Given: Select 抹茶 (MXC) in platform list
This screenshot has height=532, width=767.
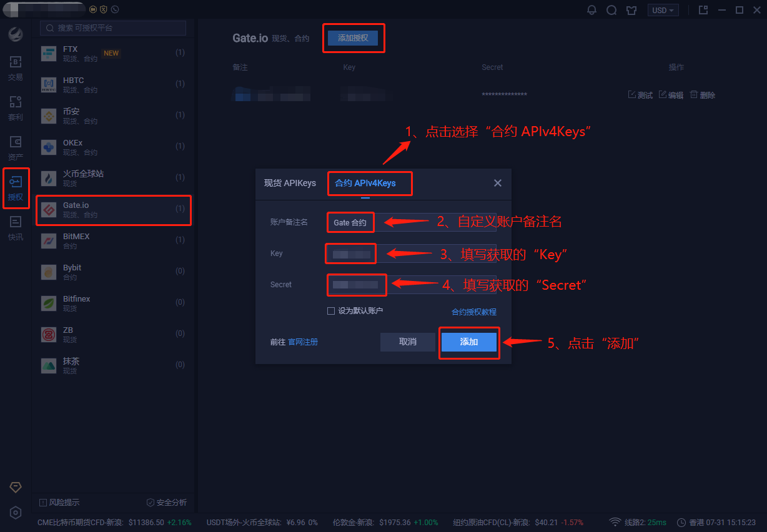Looking at the screenshot, I should tap(113, 366).
